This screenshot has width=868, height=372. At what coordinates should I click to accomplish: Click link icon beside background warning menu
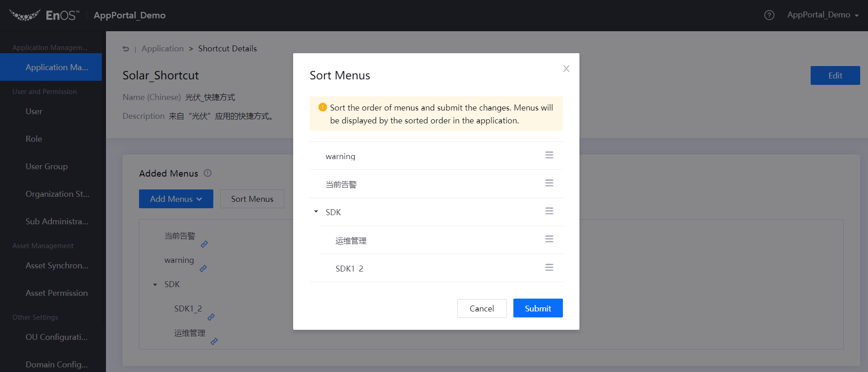click(203, 268)
